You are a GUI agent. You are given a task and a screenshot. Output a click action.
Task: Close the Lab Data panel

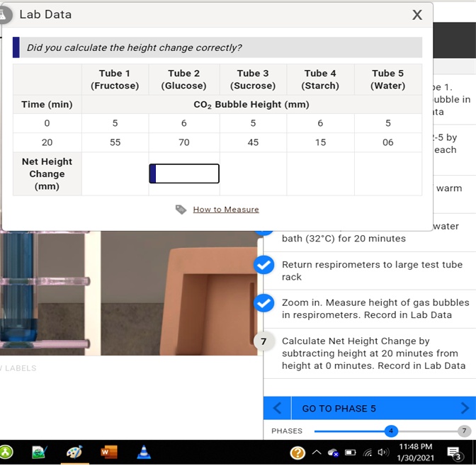pos(417,15)
